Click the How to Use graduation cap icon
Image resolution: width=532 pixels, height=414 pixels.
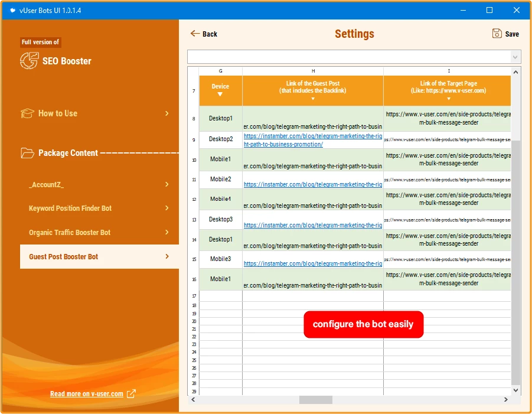coord(27,113)
